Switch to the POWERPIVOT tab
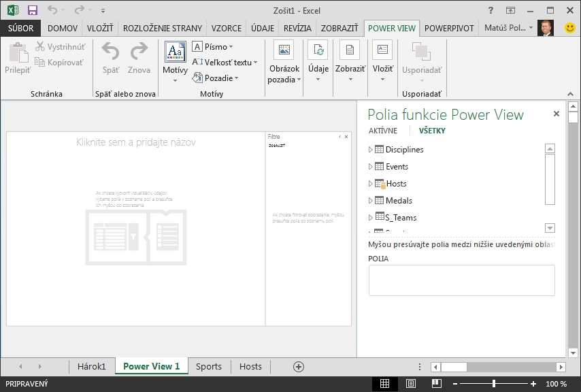Image resolution: width=581 pixels, height=392 pixels. click(x=449, y=28)
